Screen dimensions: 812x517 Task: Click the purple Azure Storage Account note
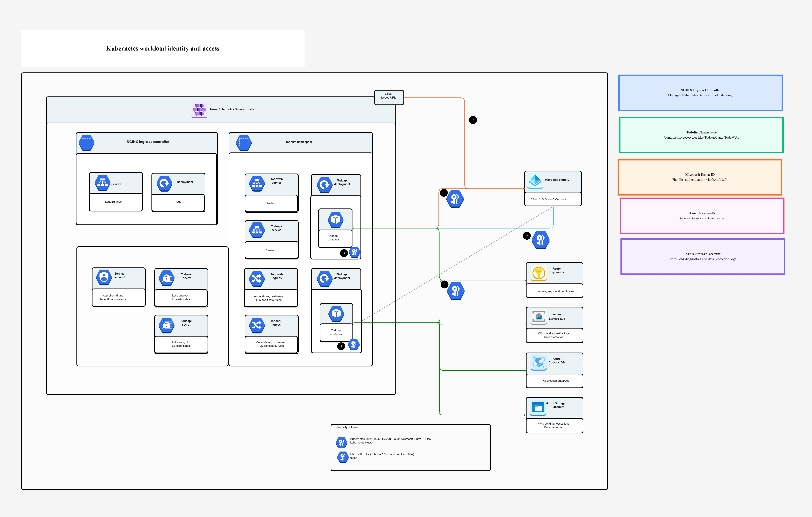pos(703,256)
